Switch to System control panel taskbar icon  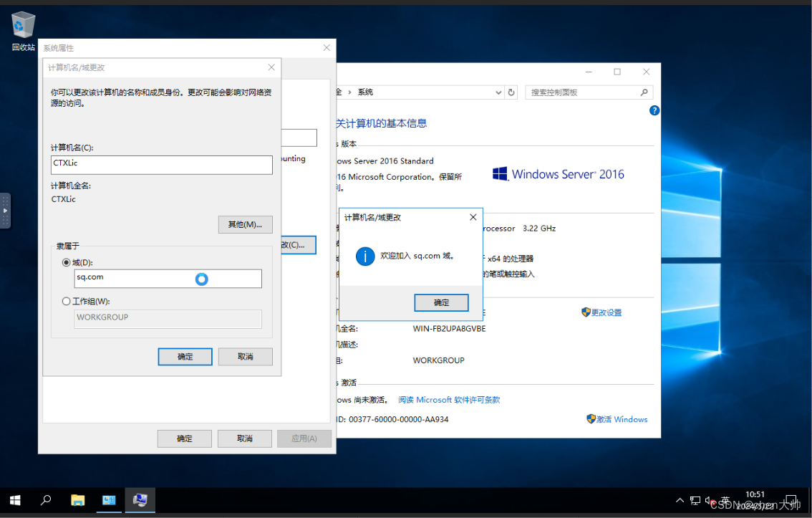140,500
